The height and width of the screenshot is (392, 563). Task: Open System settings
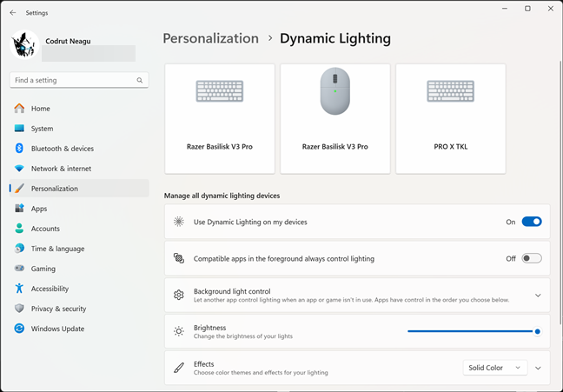point(79,129)
